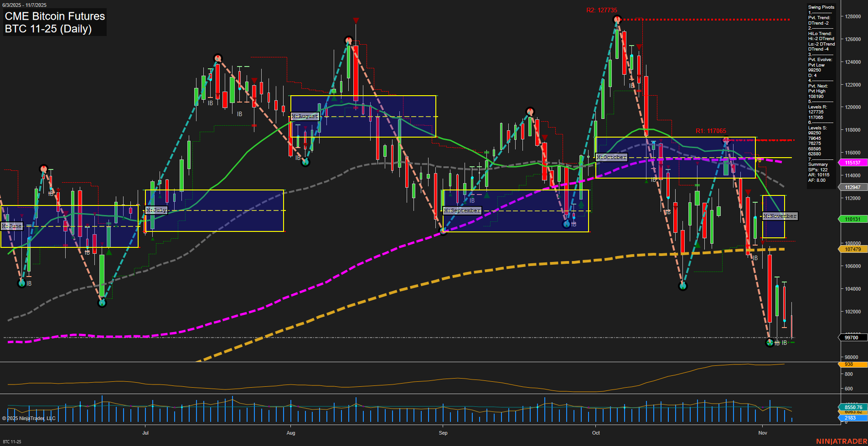Screen dimensions: 868x446
Task: Click the green 110131 price marker
Action: [852, 219]
